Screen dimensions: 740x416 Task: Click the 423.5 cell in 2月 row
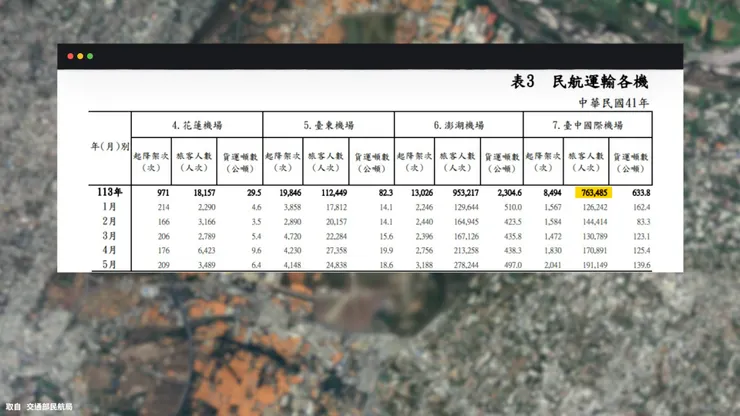[x=513, y=222]
